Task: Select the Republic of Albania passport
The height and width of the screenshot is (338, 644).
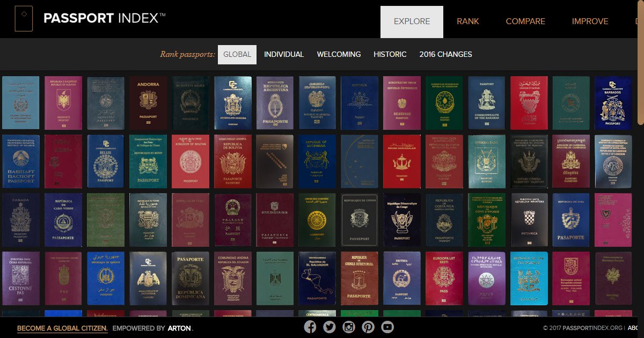Action: [63, 103]
